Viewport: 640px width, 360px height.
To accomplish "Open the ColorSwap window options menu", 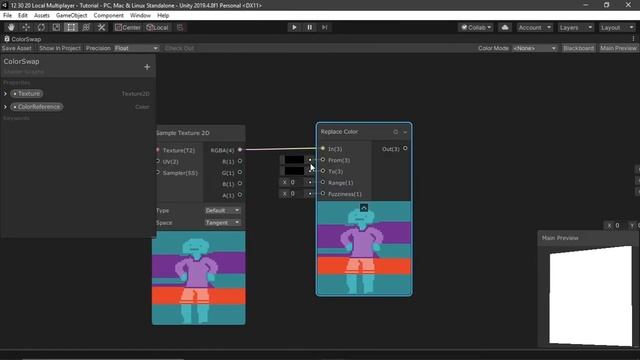I will [633, 39].
